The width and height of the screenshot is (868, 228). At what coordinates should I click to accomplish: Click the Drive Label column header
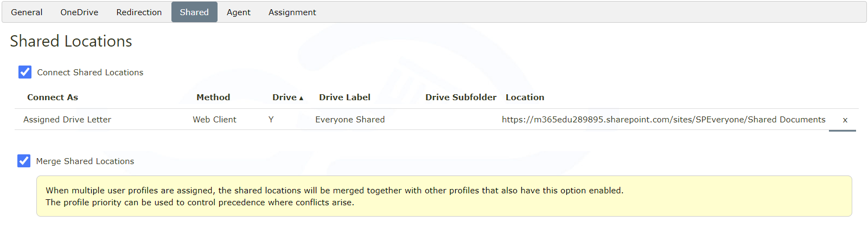[x=344, y=97]
